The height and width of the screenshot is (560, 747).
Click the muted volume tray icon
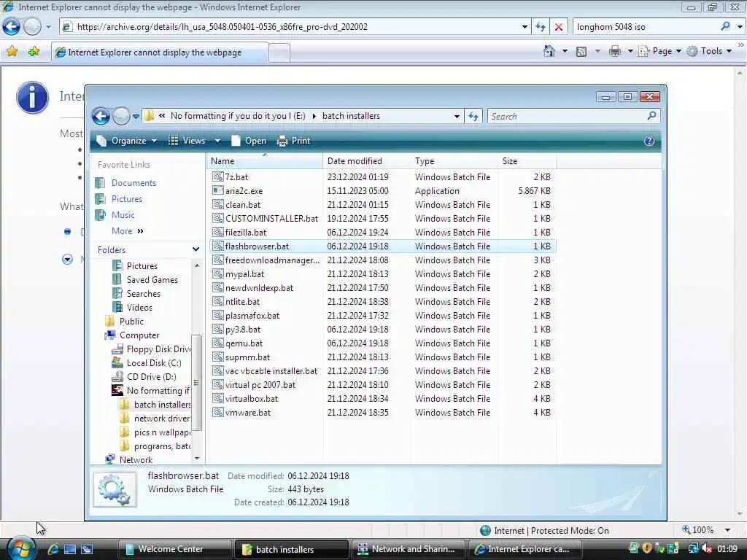[x=706, y=548]
